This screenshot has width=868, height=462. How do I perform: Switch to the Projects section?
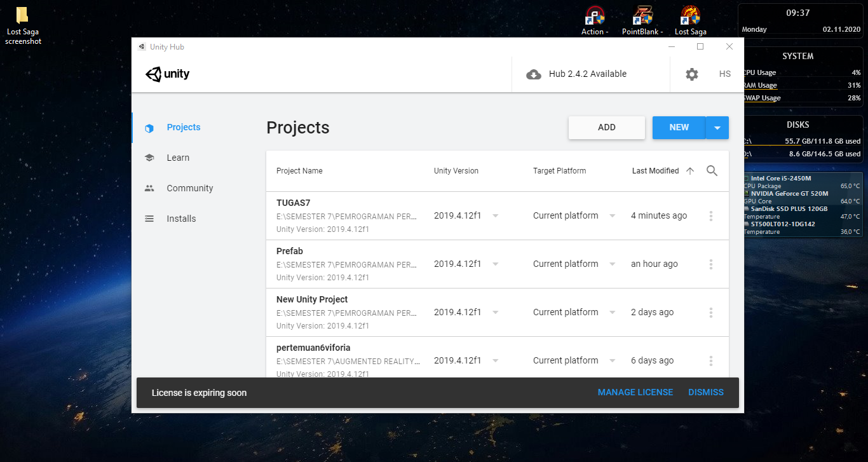(x=184, y=127)
